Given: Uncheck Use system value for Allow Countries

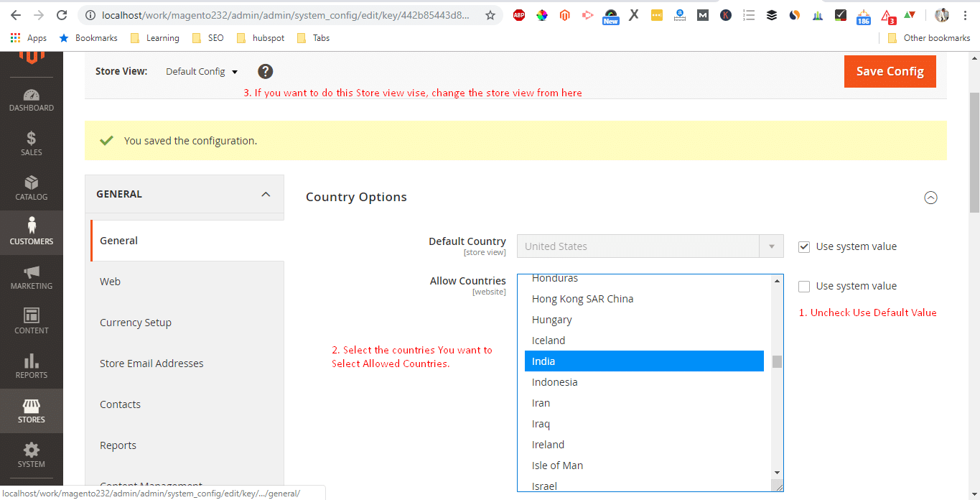Looking at the screenshot, I should [803, 286].
